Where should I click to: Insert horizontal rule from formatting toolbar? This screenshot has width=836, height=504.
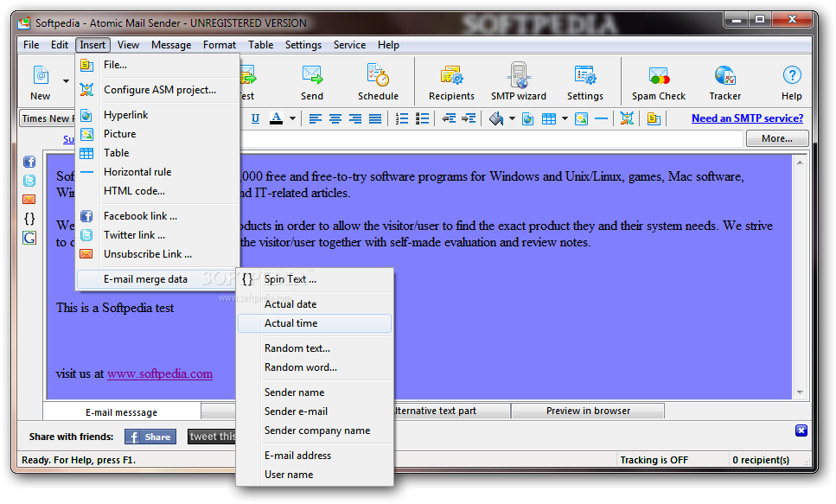pyautogui.click(x=601, y=118)
